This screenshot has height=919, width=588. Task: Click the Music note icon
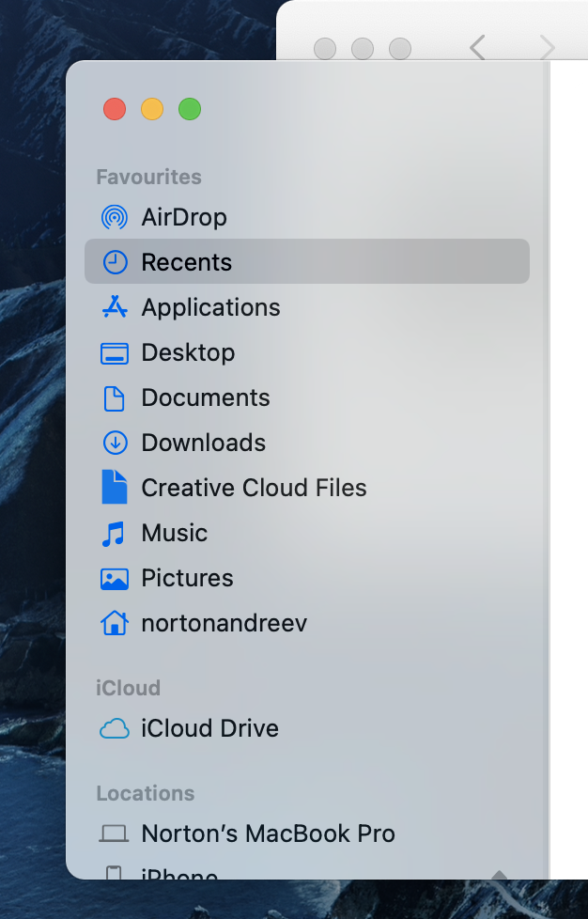click(114, 534)
